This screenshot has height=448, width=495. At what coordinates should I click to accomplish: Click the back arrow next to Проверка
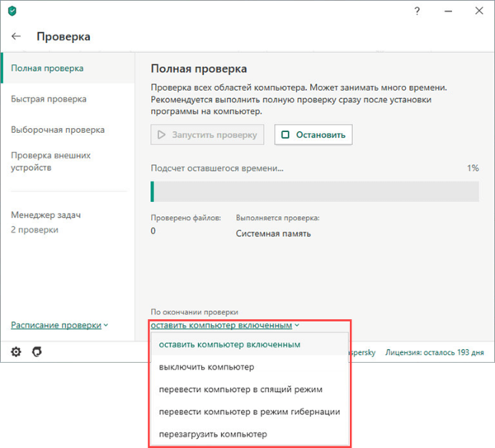tap(16, 37)
